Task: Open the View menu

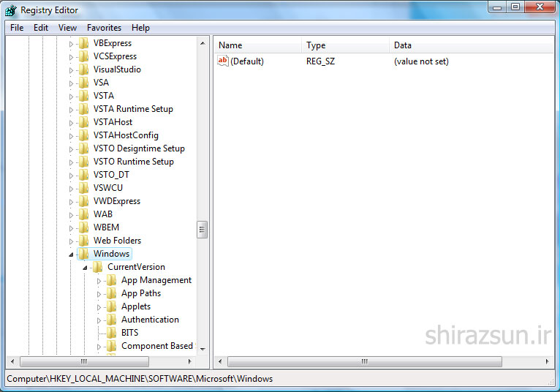Action: point(67,28)
